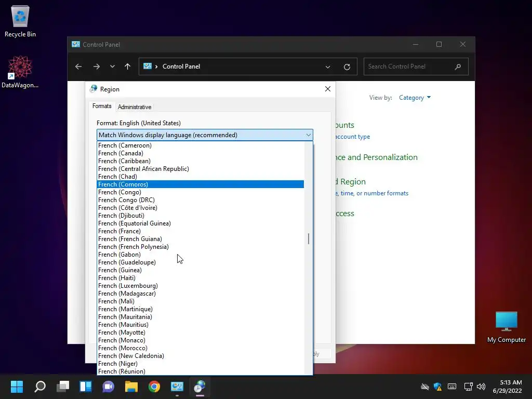
Task: Choose French (Mauritania)
Action: tap(200, 317)
